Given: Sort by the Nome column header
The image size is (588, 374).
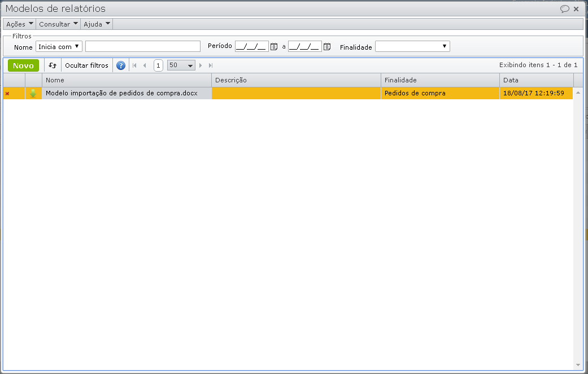Looking at the screenshot, I should coord(127,80).
